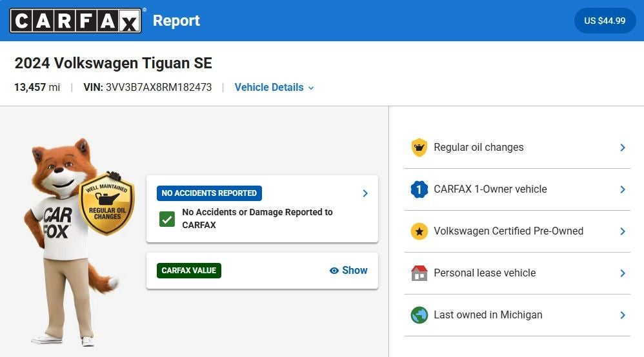The image size is (644, 357).
Task: Click the CARFAX logo
Action: coord(75,21)
